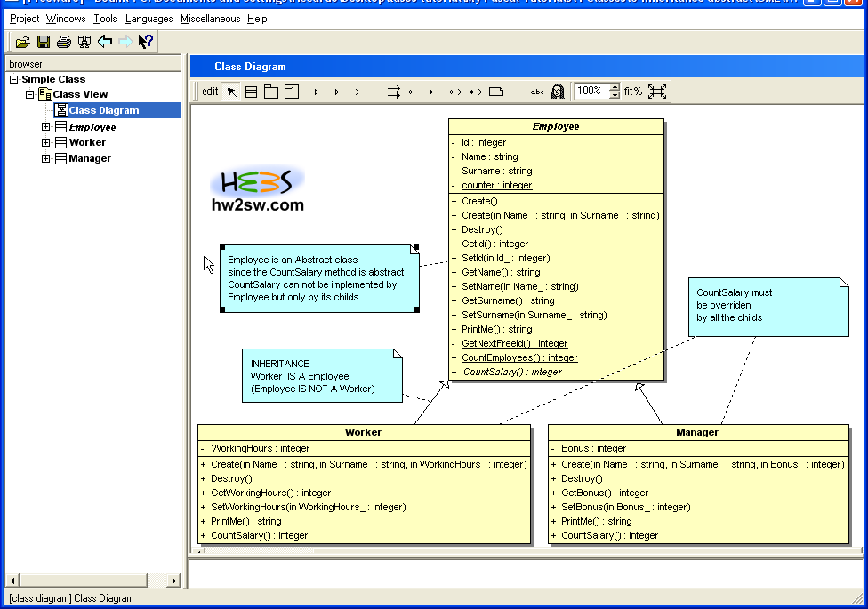The image size is (868, 609).
Task: Open the Tools menu
Action: point(105,19)
